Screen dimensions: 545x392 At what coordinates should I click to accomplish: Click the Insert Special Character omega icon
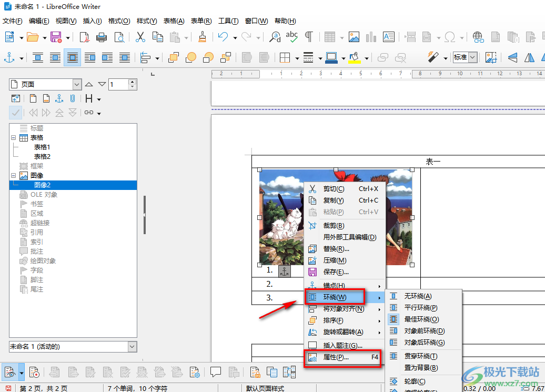450,37
